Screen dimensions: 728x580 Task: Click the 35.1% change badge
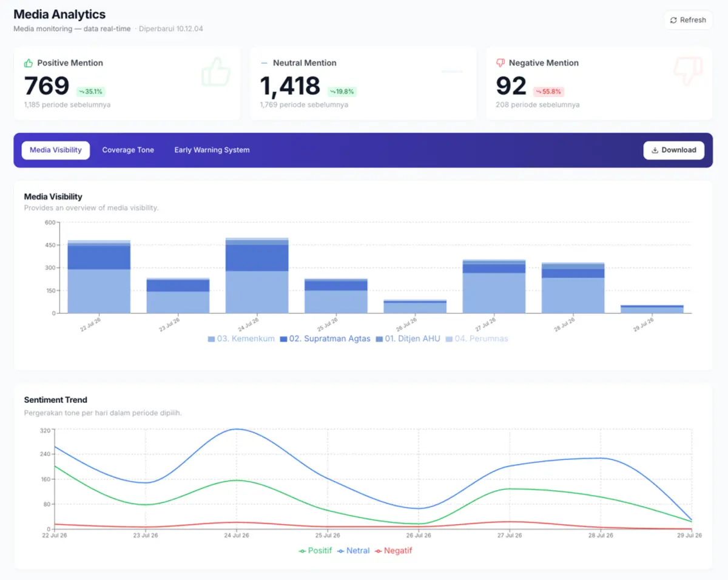coord(91,92)
